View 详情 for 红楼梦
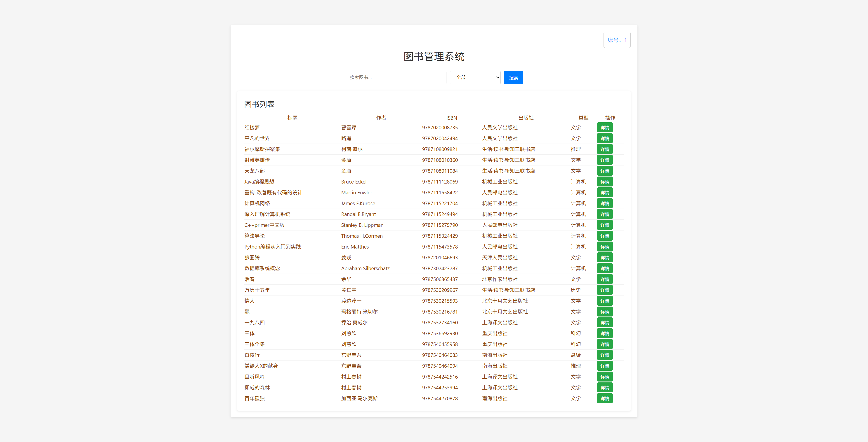Viewport: 868px width, 442px height. (604, 127)
